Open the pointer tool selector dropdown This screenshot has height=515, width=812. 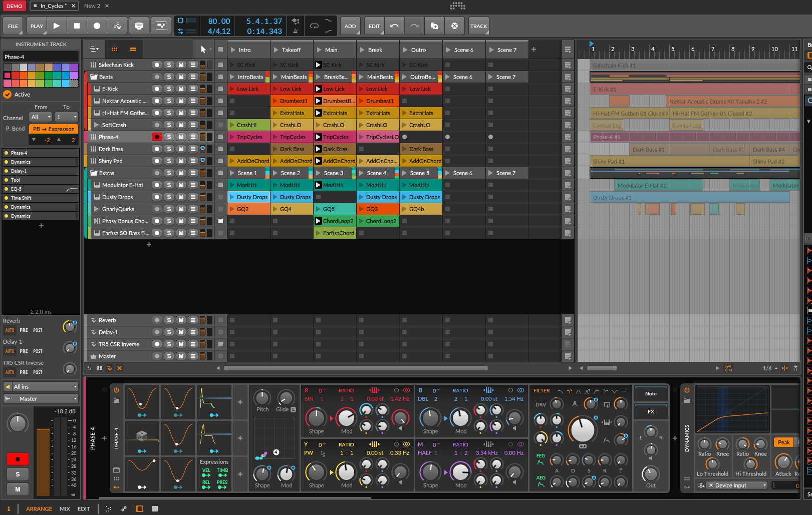pos(206,50)
